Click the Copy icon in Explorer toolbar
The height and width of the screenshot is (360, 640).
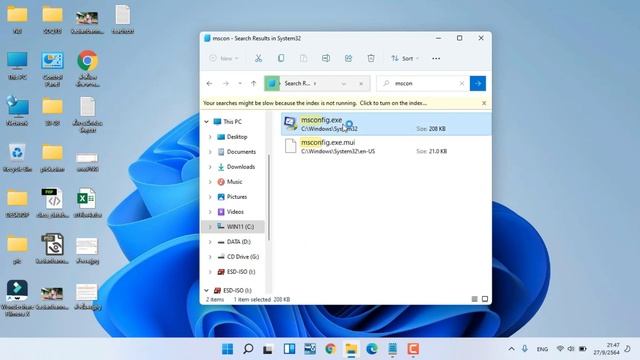click(281, 58)
